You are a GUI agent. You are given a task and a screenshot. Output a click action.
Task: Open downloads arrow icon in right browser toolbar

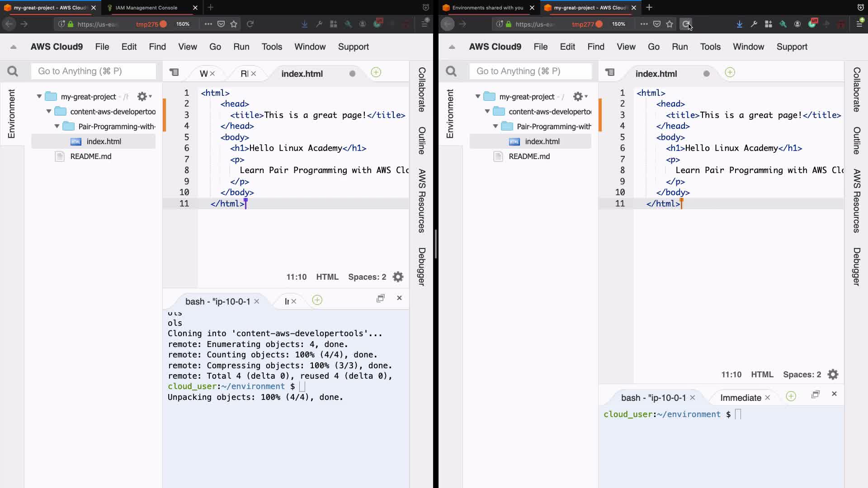click(x=739, y=24)
